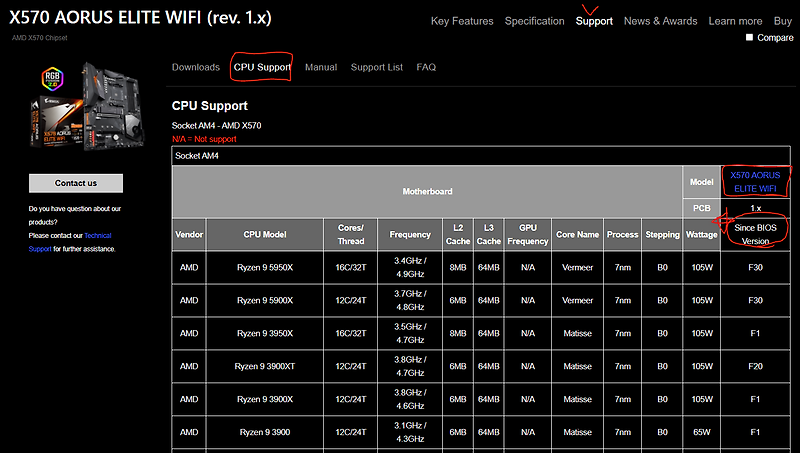Open the Specification page
The height and width of the screenshot is (453, 800).
pyautogui.click(x=534, y=21)
